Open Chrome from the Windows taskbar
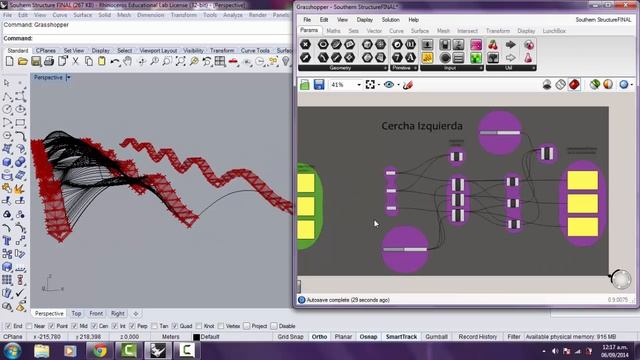Viewport: 640px width, 360px height. click(99, 351)
